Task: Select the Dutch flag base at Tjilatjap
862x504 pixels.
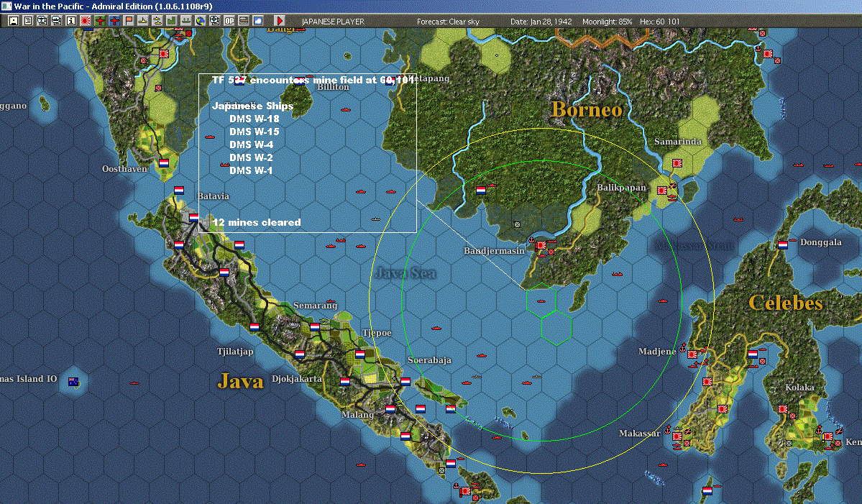Action: pos(255,326)
